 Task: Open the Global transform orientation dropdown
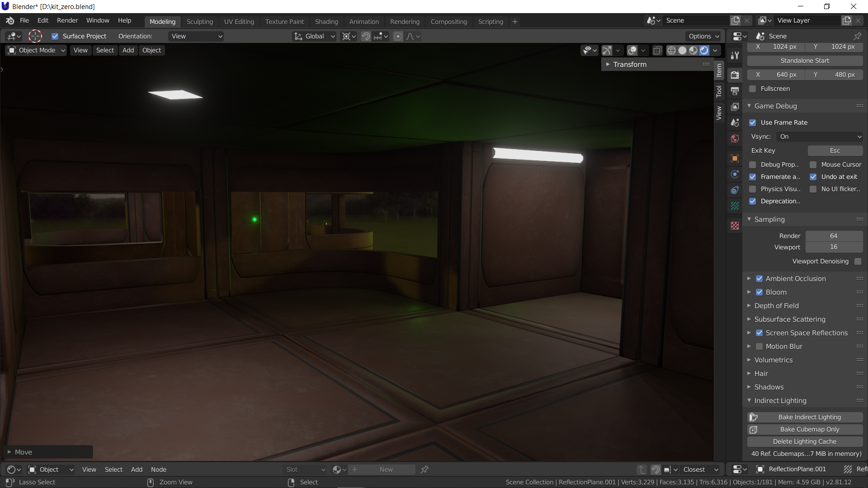314,36
